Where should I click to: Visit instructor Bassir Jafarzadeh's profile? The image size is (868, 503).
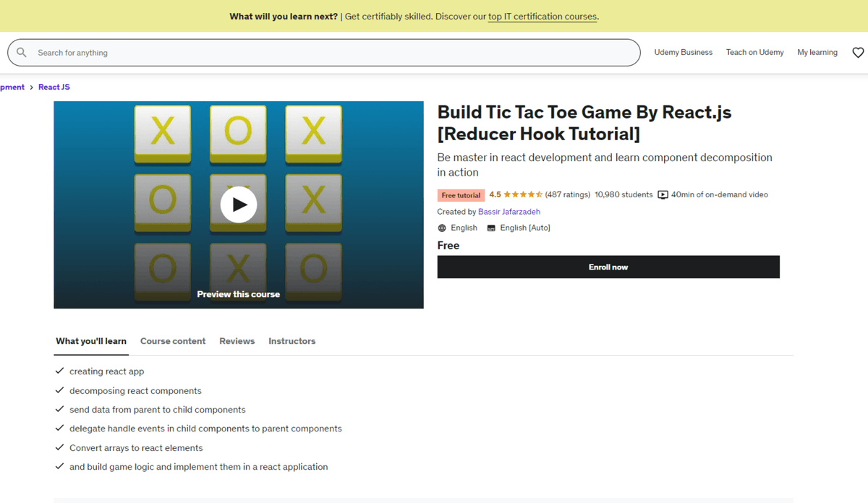[509, 211]
